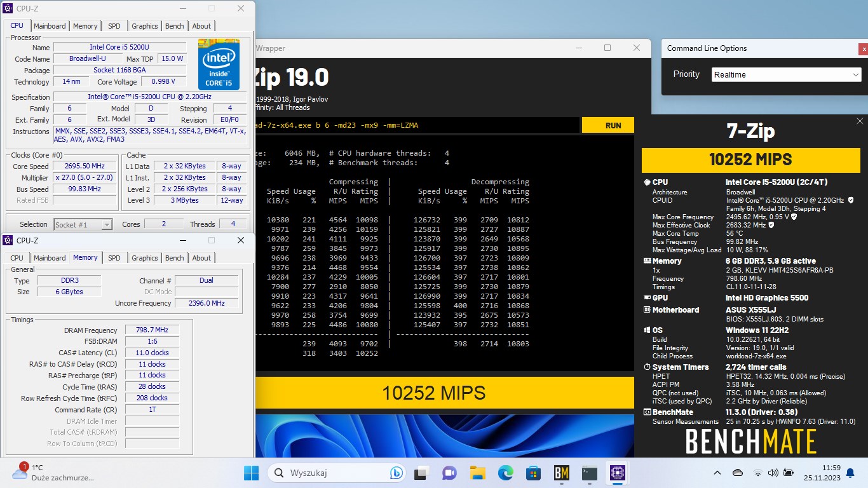The width and height of the screenshot is (868, 488).
Task: Open About tab in lower CPU-Z window
Action: [201, 258]
